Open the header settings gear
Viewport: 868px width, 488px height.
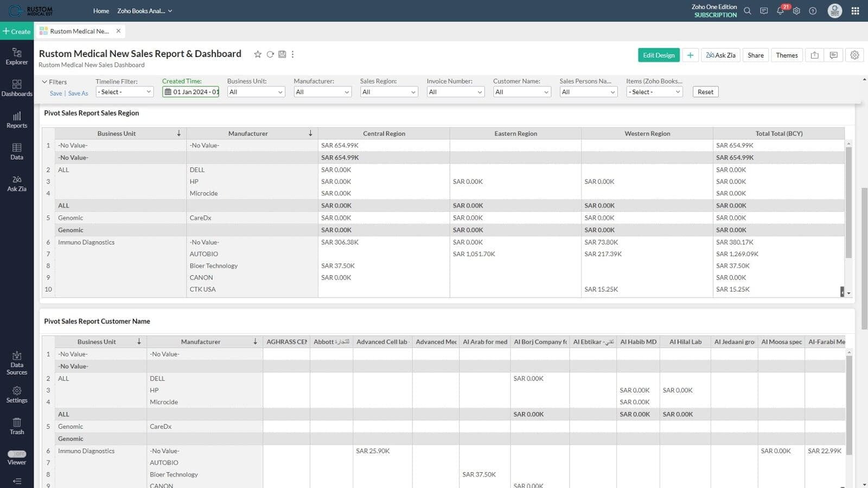click(796, 11)
